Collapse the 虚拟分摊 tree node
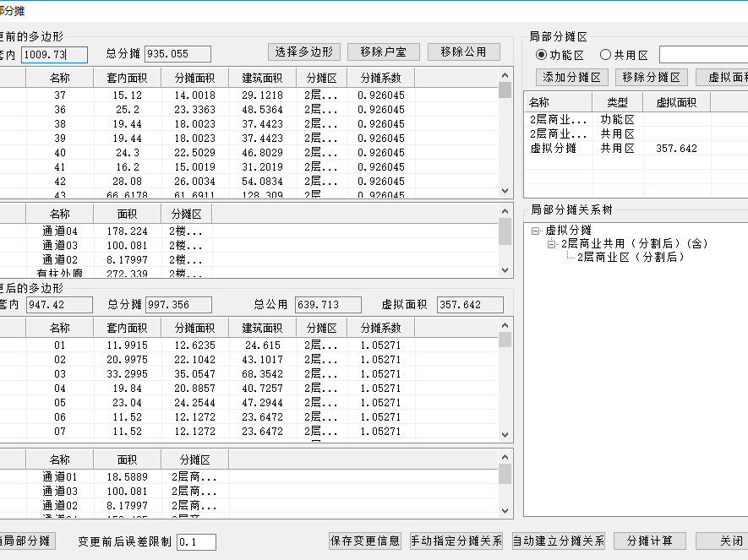 (535, 231)
